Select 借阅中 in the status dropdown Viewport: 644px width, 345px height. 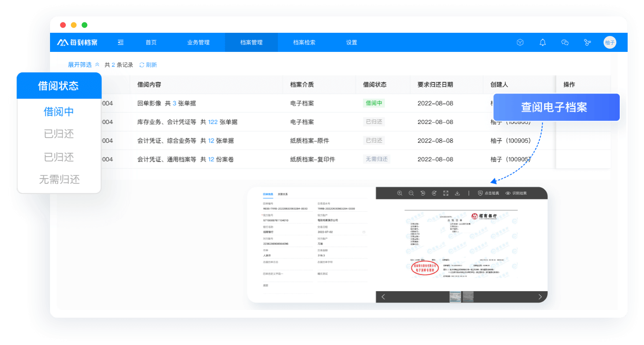[59, 112]
